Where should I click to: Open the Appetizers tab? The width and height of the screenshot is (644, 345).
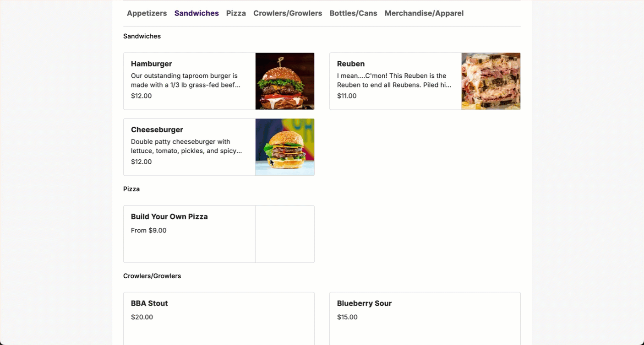pyautogui.click(x=147, y=13)
